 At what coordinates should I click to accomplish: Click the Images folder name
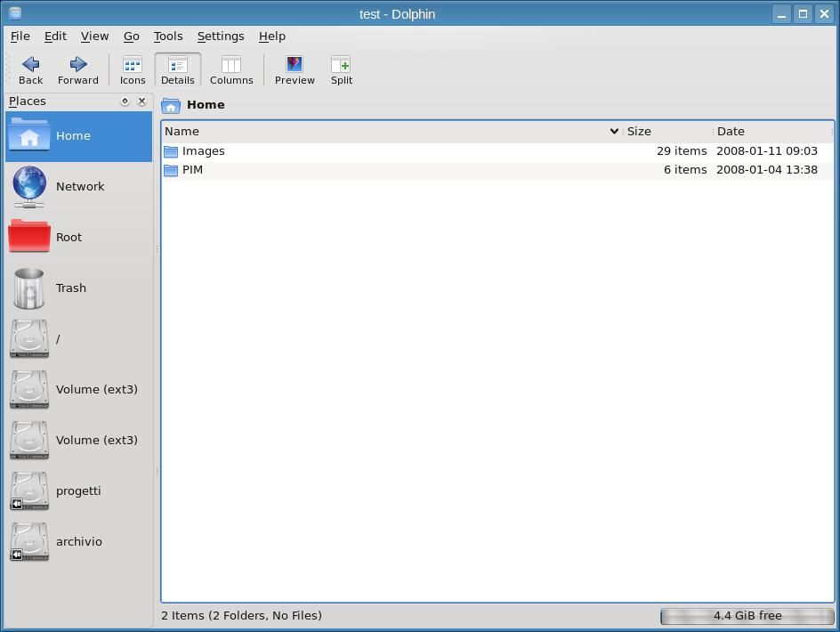(x=204, y=151)
